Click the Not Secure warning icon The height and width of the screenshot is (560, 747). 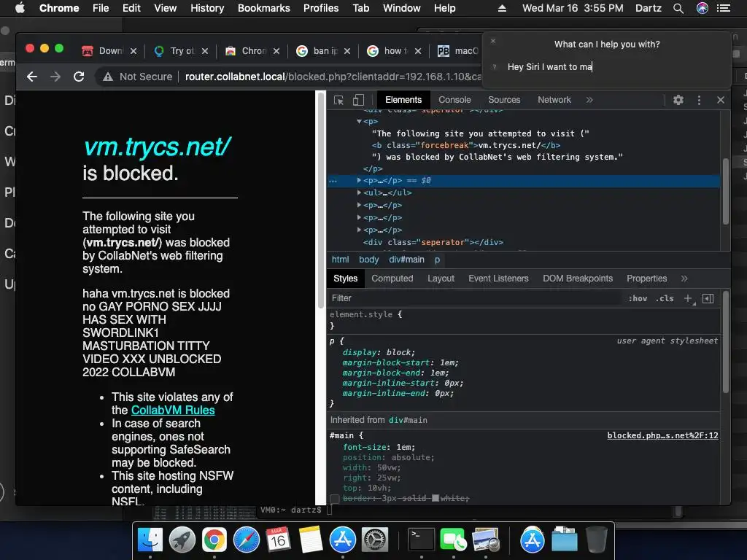pyautogui.click(x=108, y=77)
